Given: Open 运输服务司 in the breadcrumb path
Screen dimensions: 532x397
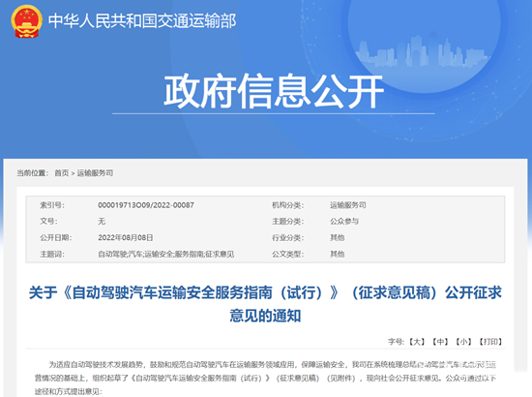Looking at the screenshot, I should [x=95, y=173].
